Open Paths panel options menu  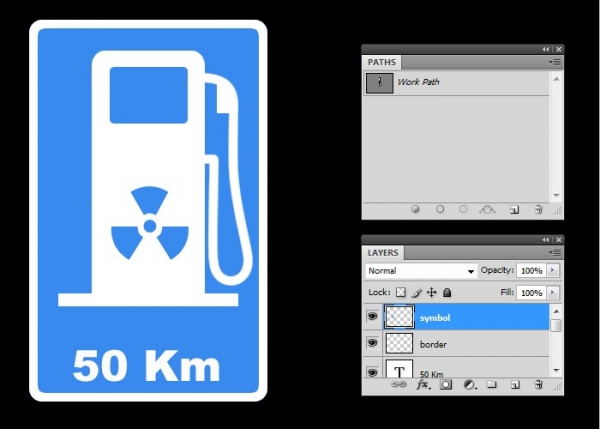(x=555, y=62)
